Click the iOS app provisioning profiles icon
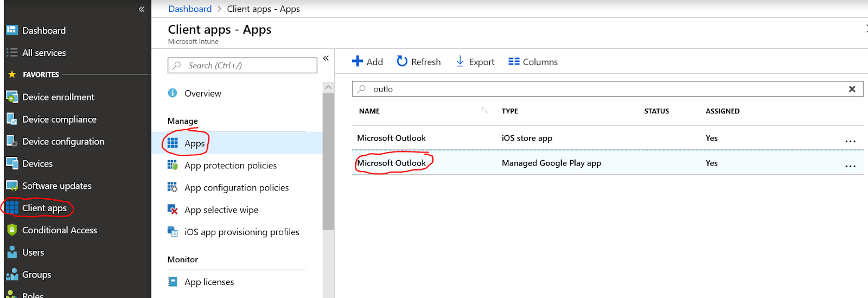 [x=173, y=232]
